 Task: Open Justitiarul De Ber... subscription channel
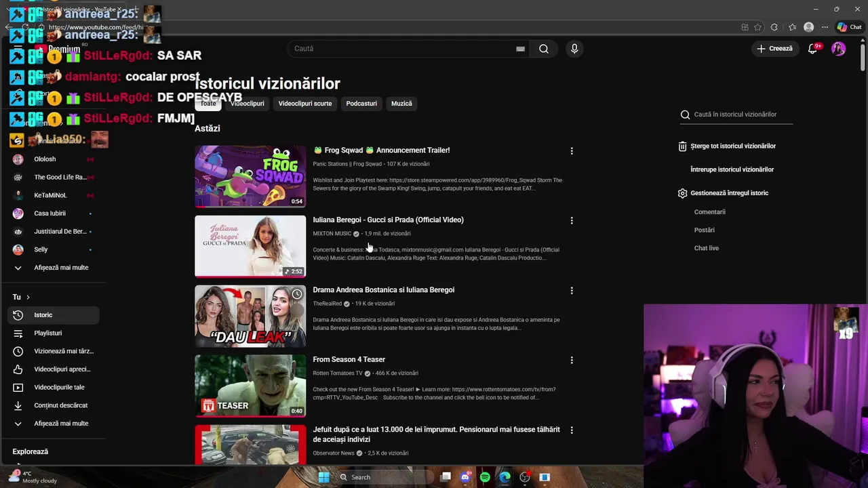pos(54,232)
